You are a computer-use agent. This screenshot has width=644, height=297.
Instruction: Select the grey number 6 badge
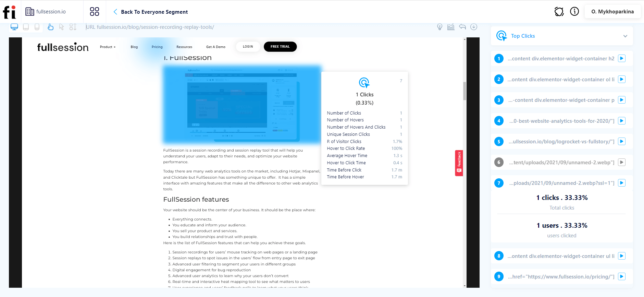point(499,162)
